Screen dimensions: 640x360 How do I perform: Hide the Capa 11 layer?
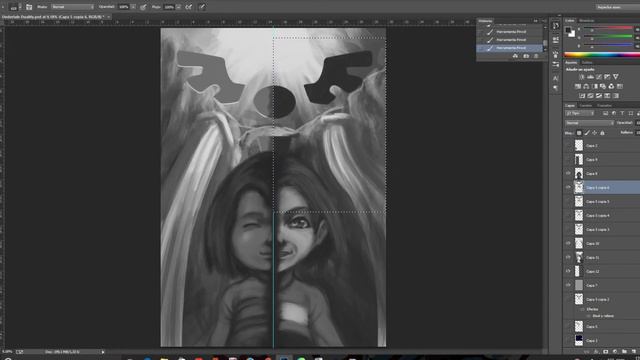568,257
